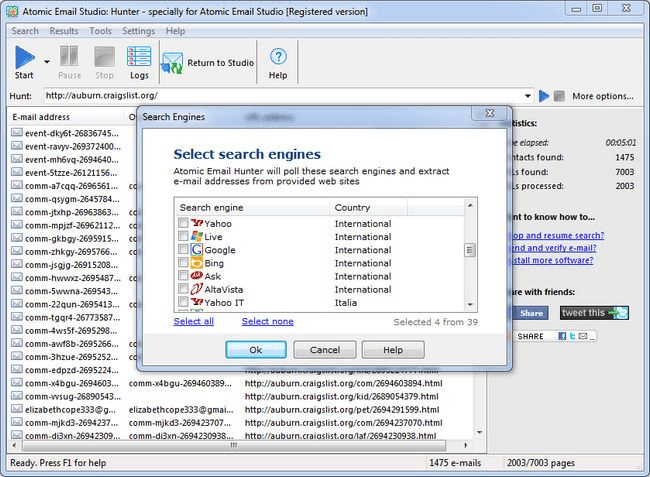
Task: Click the Twitter icon in SHARE bar
Action: tap(572, 336)
